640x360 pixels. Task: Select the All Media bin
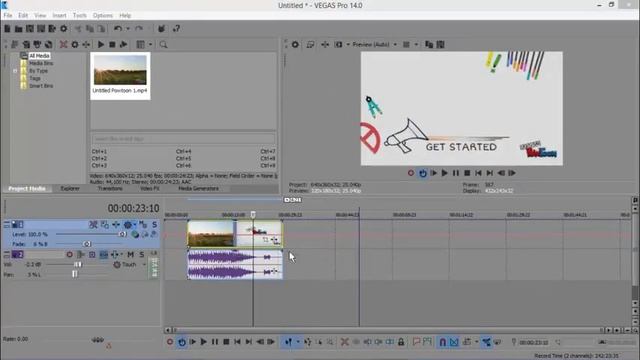click(39, 56)
